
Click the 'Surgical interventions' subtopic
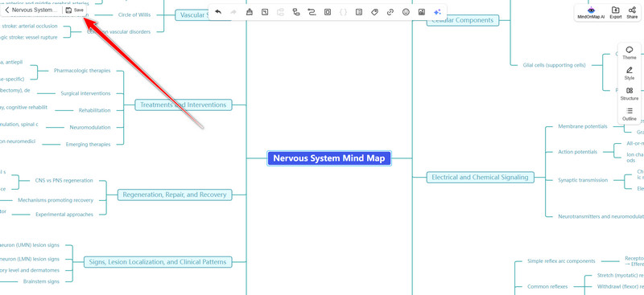tap(85, 93)
